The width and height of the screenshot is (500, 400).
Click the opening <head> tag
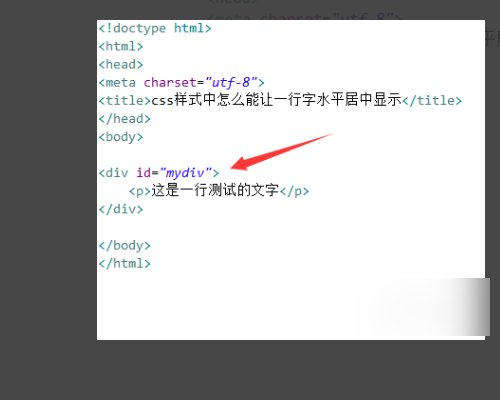(121, 64)
